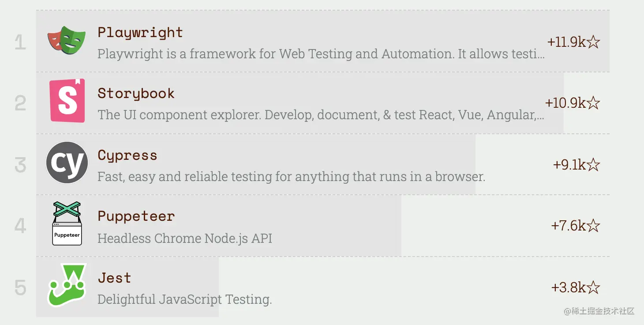Click the Puppeteer logo icon
The width and height of the screenshot is (644, 325).
pyautogui.click(x=67, y=223)
